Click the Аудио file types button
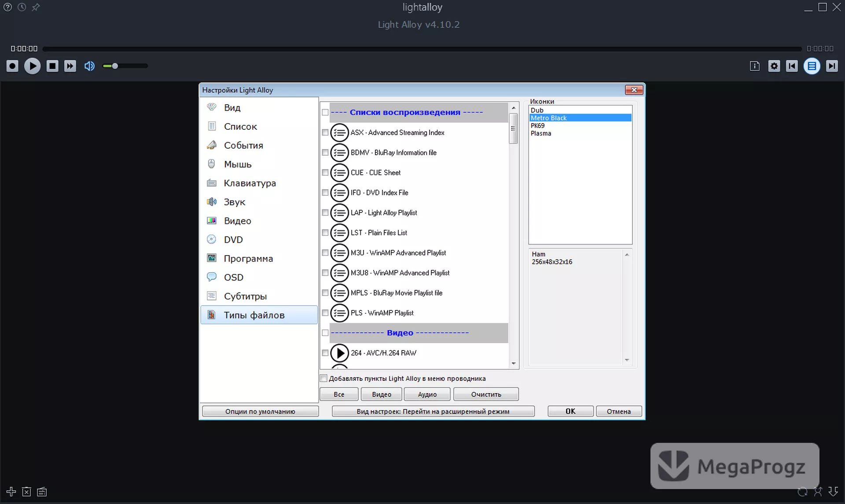 point(427,394)
